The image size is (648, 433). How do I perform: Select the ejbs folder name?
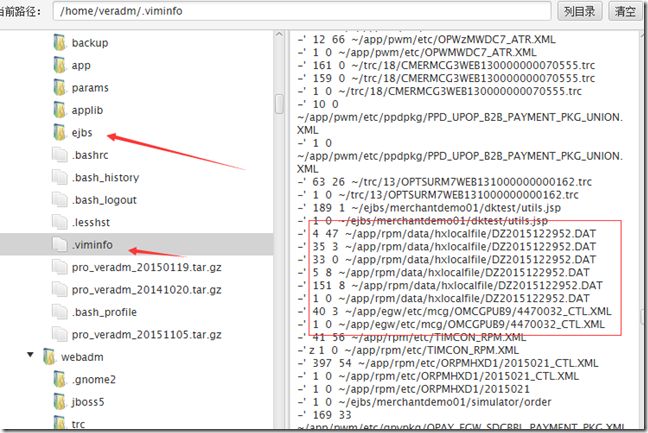pos(82,132)
